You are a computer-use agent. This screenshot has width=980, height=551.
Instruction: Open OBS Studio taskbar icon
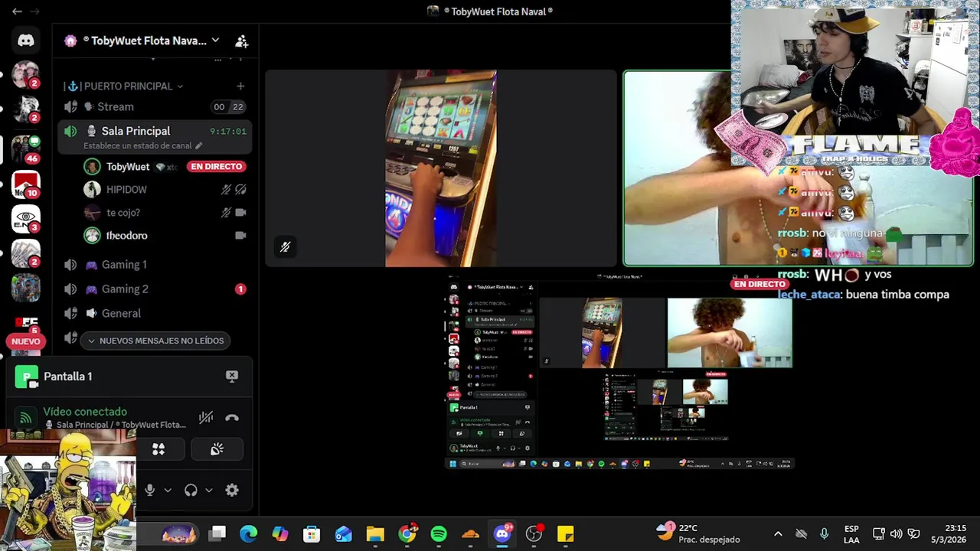click(x=534, y=533)
